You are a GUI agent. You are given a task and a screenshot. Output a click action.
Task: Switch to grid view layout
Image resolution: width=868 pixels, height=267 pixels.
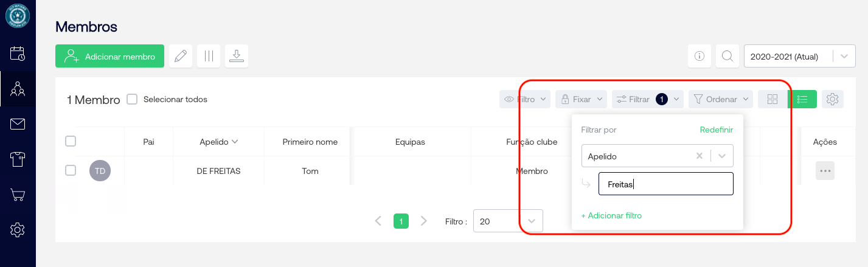[x=773, y=99]
